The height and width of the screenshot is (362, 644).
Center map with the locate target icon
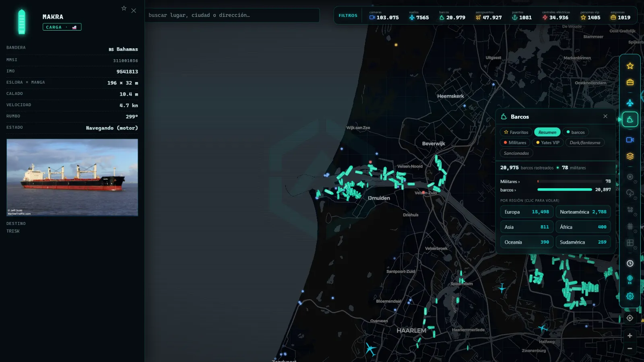pos(630,318)
